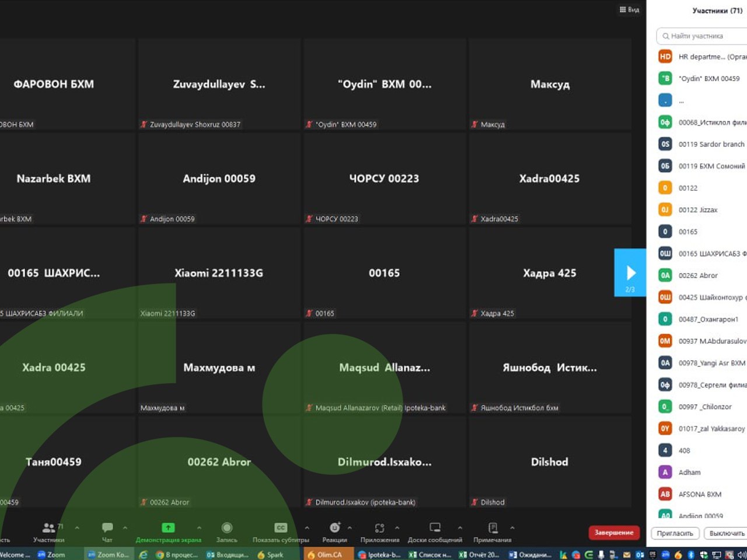Select 00119 БХМ Сомоний avatar
Viewport: 747px width, 560px height.
click(665, 166)
